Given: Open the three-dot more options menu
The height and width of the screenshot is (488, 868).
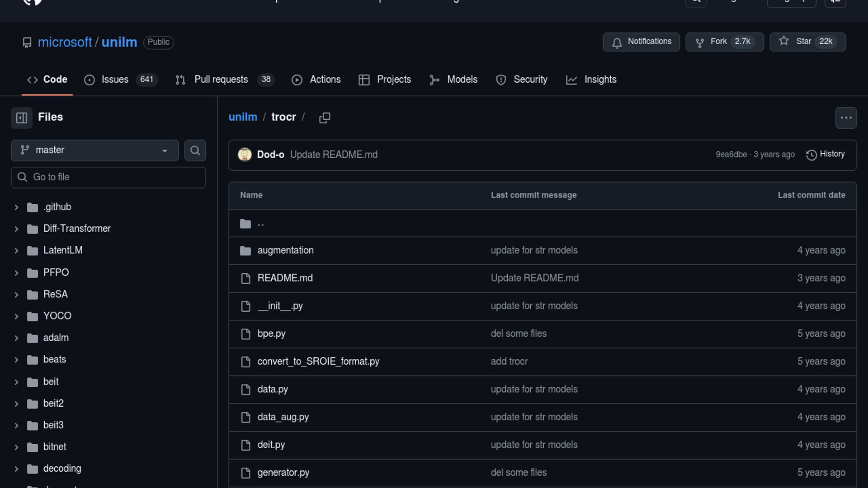Looking at the screenshot, I should point(846,118).
